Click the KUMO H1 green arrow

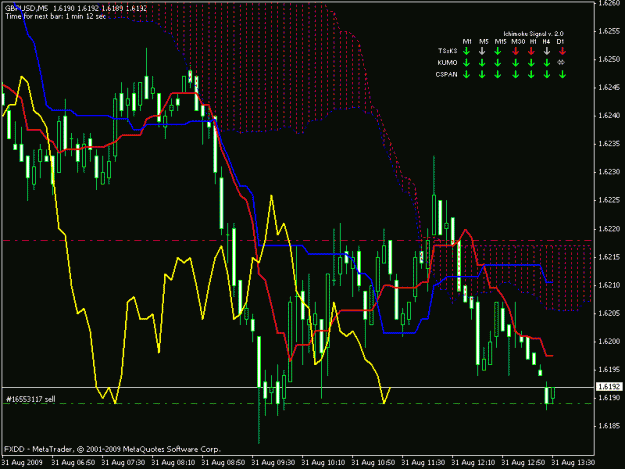pyautogui.click(x=531, y=63)
